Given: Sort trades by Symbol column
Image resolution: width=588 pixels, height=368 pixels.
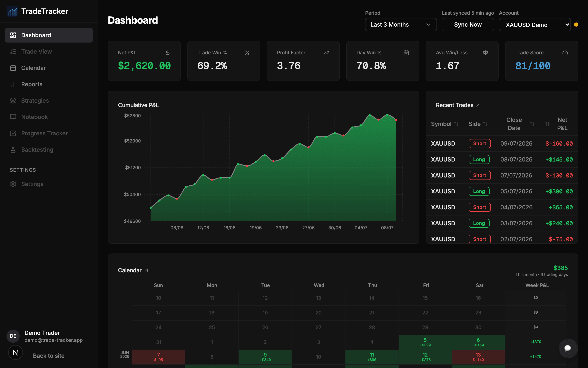Looking at the screenshot, I should click(x=445, y=124).
